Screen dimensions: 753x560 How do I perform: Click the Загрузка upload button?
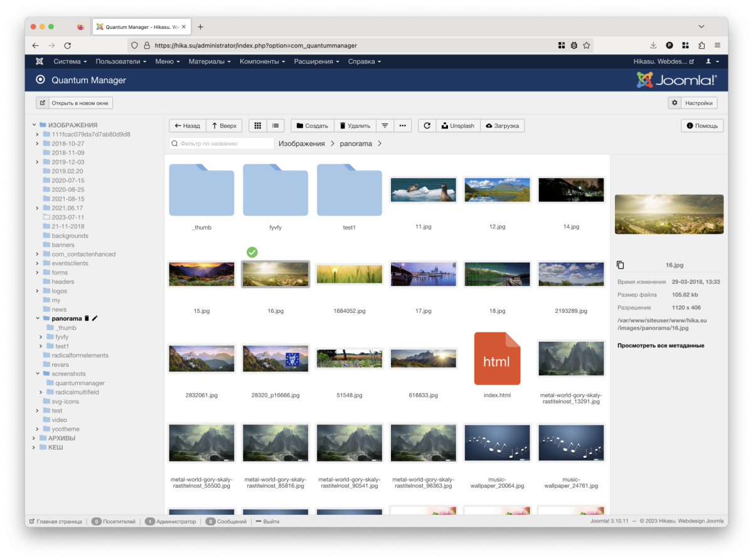pos(501,125)
